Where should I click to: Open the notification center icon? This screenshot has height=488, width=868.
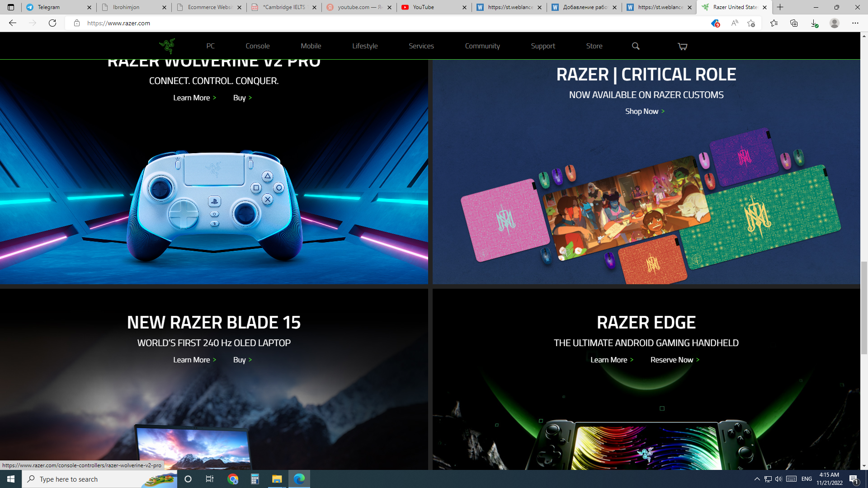pyautogui.click(x=854, y=479)
